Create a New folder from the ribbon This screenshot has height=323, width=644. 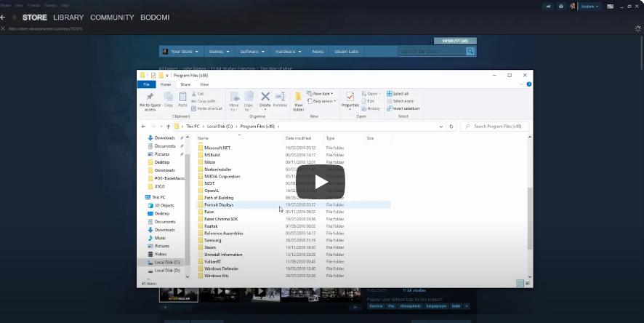pyautogui.click(x=299, y=102)
